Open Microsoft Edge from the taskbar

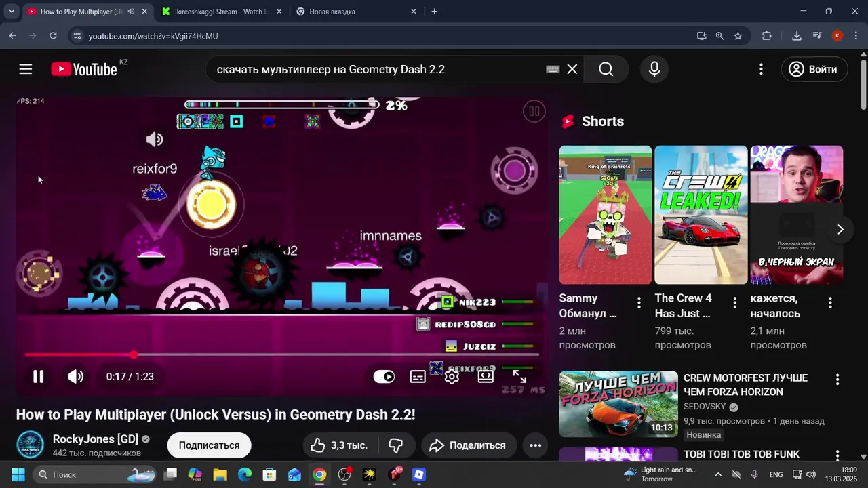coord(245,474)
